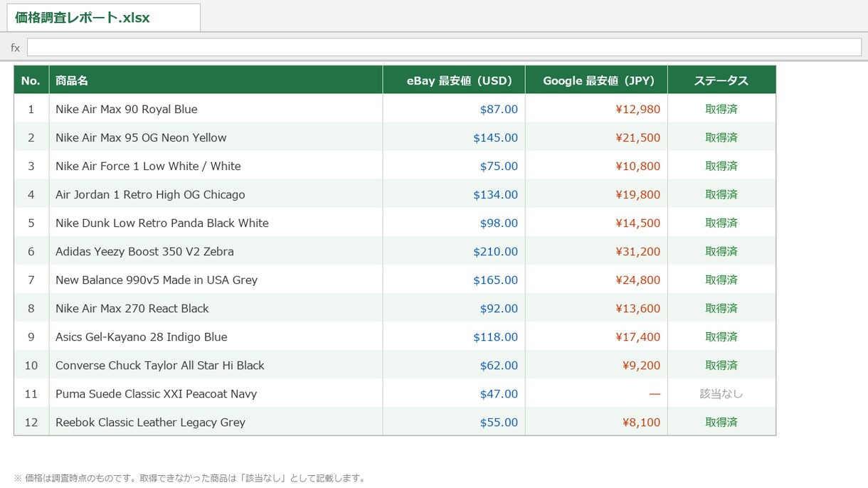Select the ¥9,200 Google price cell
Image resolution: width=868 pixels, height=488 pixels.
point(596,365)
